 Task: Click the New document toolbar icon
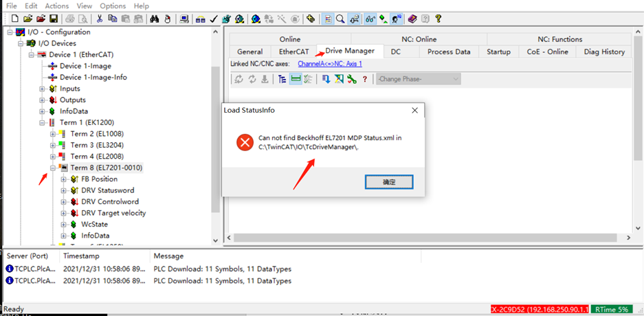pos(15,19)
